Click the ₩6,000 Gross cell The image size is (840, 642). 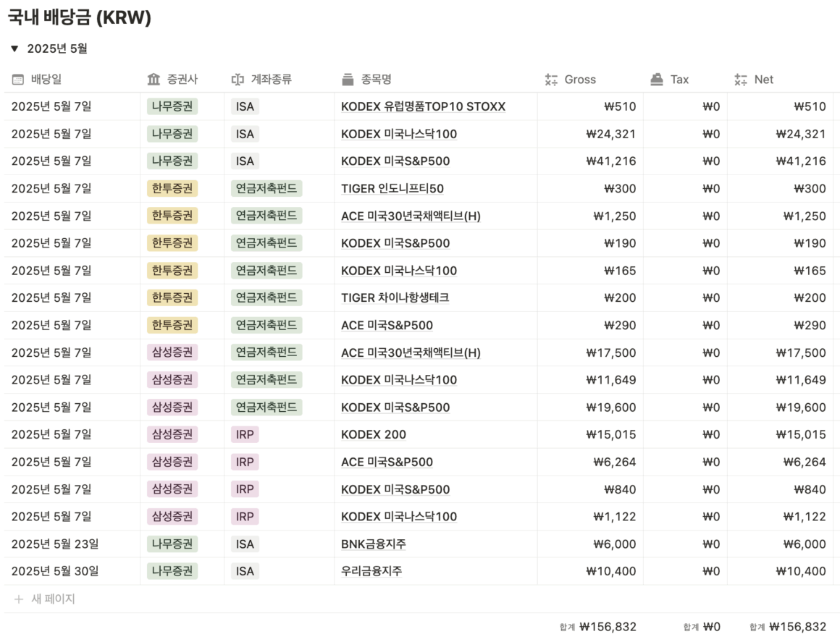590,544
